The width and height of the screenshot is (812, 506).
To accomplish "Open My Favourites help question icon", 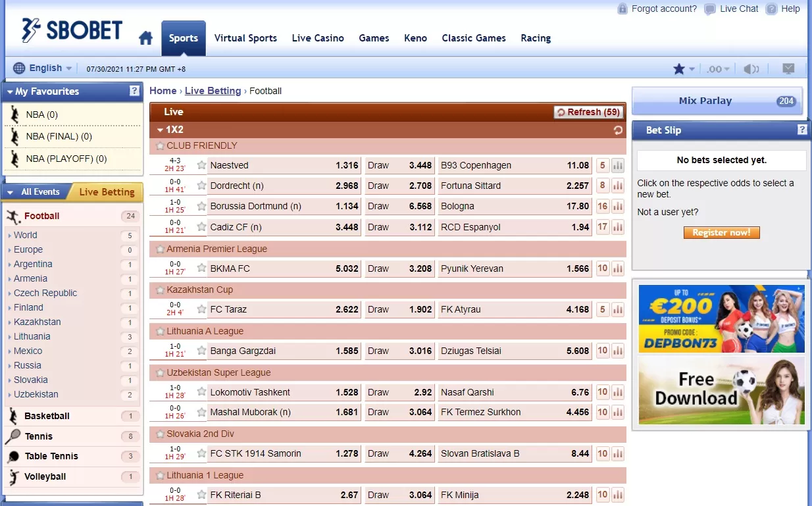I will pyautogui.click(x=134, y=91).
